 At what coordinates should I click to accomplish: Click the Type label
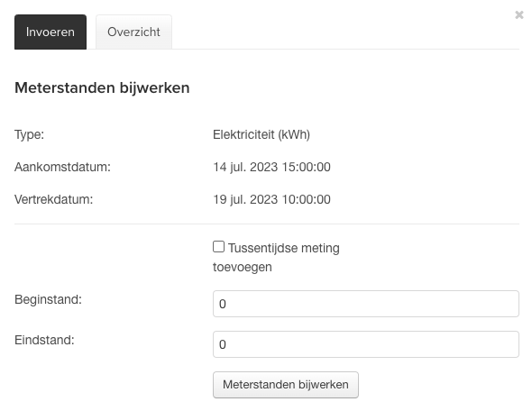click(x=29, y=134)
